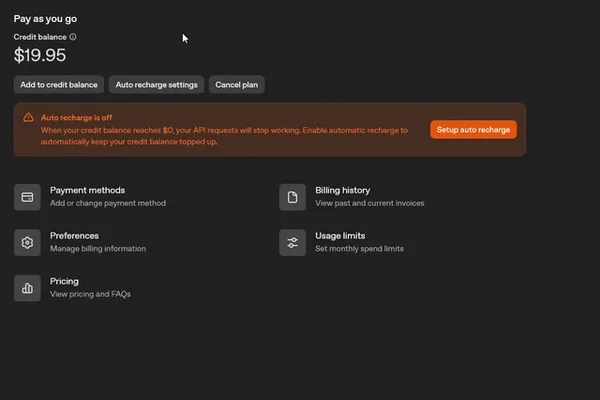Viewport: 600px width, 400px height.
Task: Open the Pricing link
Action: pos(64,281)
